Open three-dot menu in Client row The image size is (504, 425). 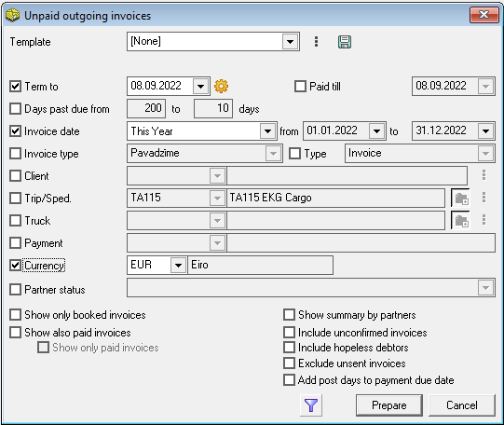click(484, 175)
